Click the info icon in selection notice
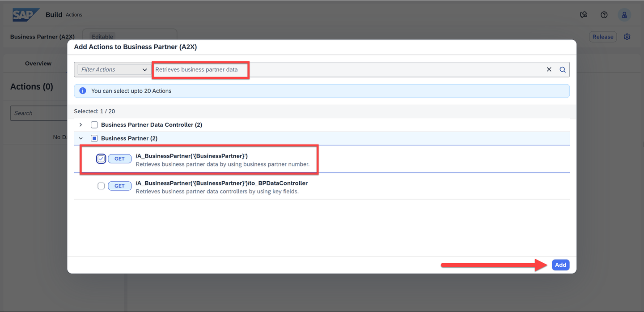This screenshot has height=312, width=644. [82, 91]
